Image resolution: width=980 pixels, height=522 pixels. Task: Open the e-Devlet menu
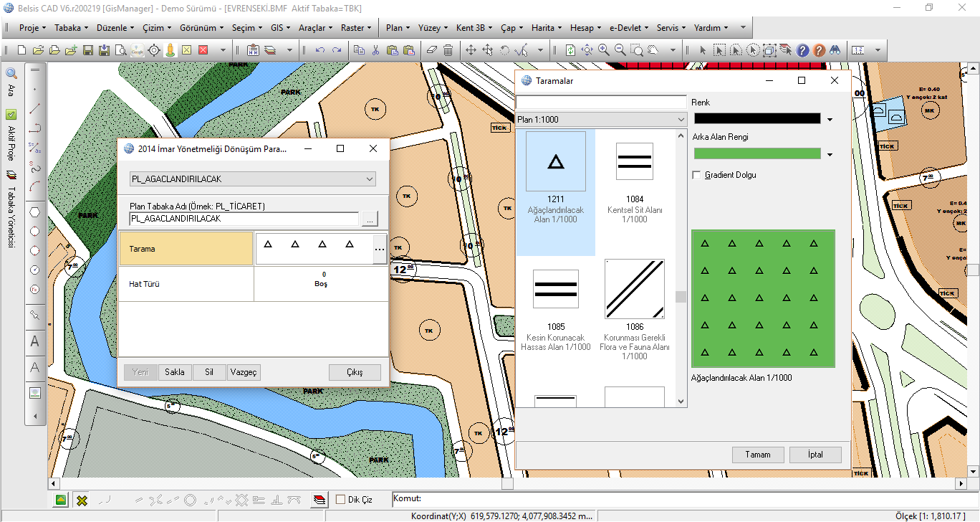pyautogui.click(x=628, y=28)
